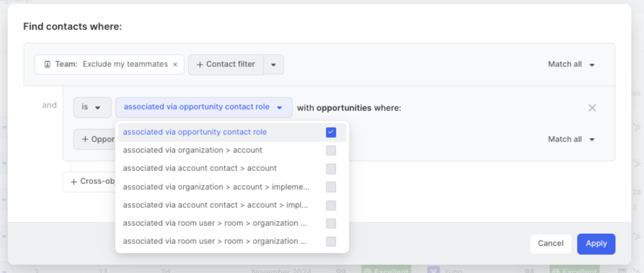Click the plus icon in Contact filter button
This screenshot has height=273, width=644.
(x=200, y=65)
